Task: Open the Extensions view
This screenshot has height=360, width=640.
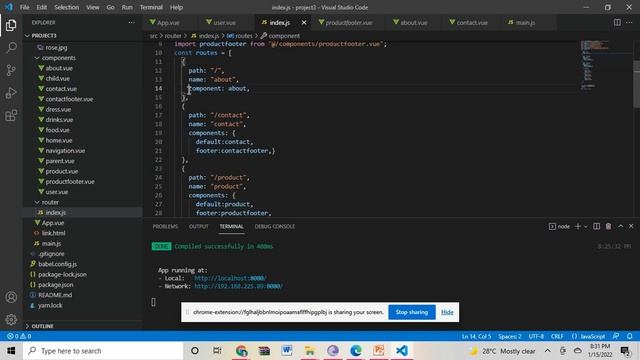Action: pyautogui.click(x=11, y=116)
